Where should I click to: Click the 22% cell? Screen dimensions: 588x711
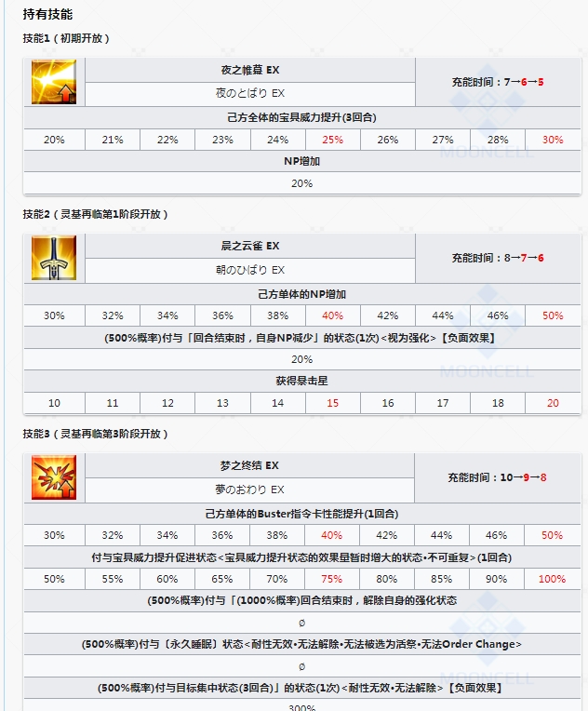coord(167,140)
